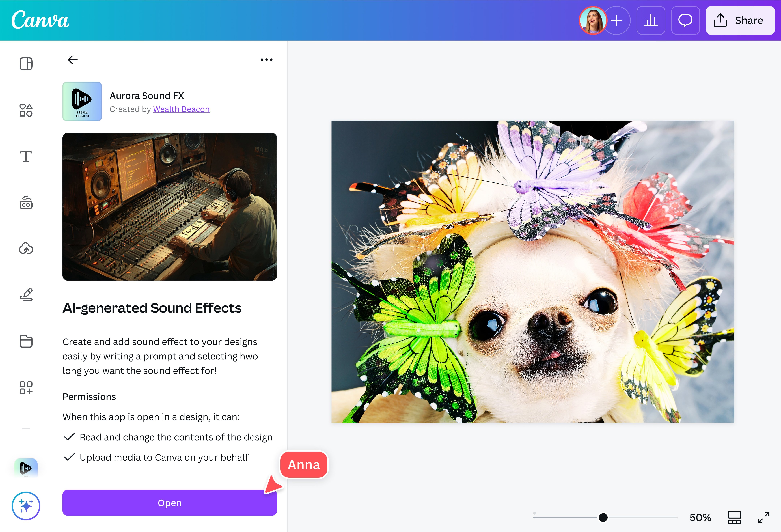Viewport: 781px width, 532px height.
Task: Open the Brand kit panel
Action: tap(26, 203)
